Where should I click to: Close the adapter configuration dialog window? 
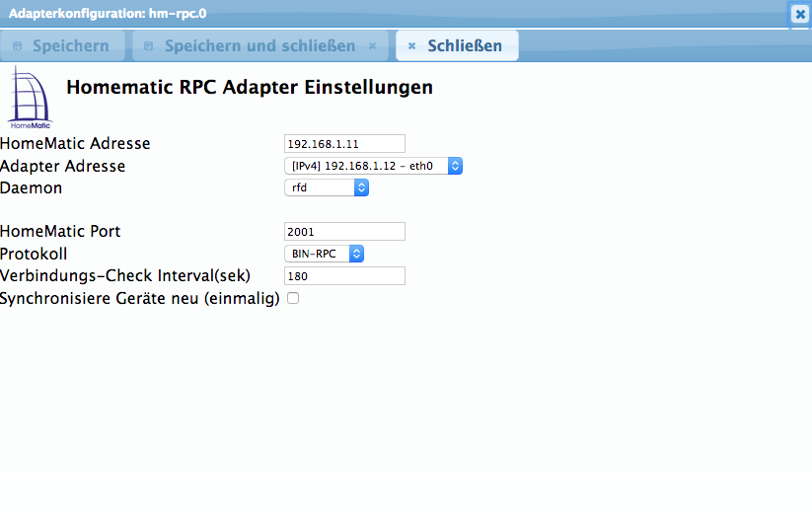pyautogui.click(x=800, y=14)
